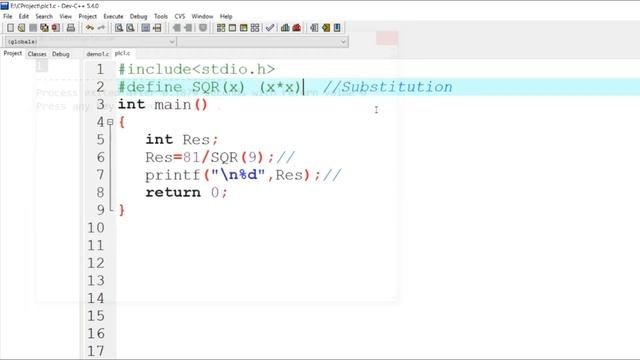Click the Syntax Check checkmark icon

click(x=270, y=28)
